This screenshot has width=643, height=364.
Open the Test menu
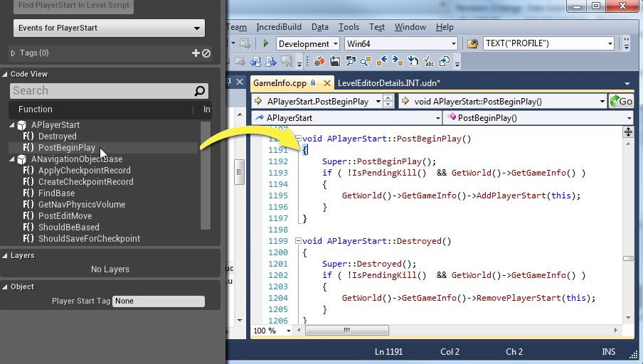(377, 27)
